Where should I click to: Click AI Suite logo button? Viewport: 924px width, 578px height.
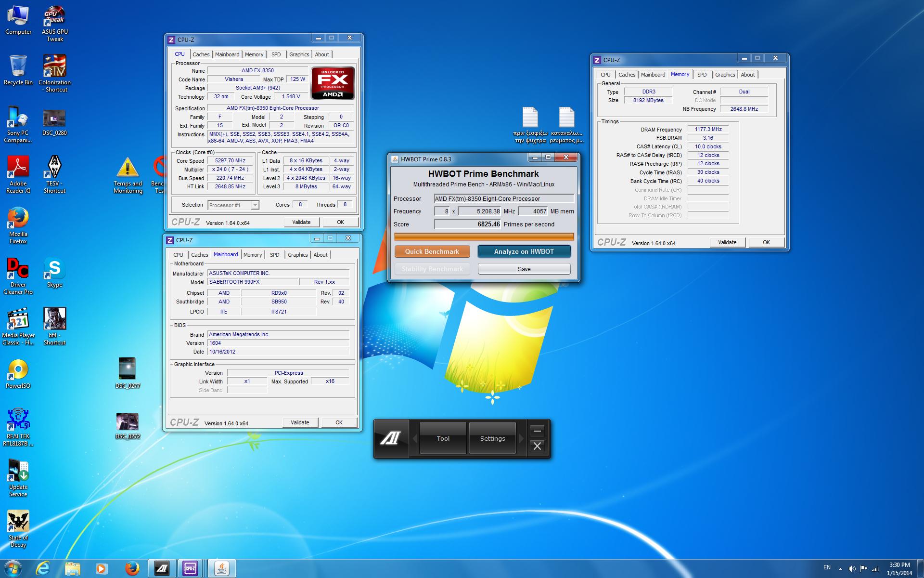pos(391,438)
